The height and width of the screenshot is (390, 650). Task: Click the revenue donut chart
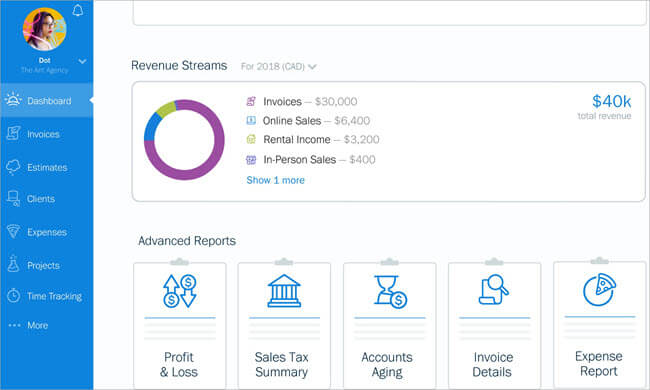click(x=184, y=140)
